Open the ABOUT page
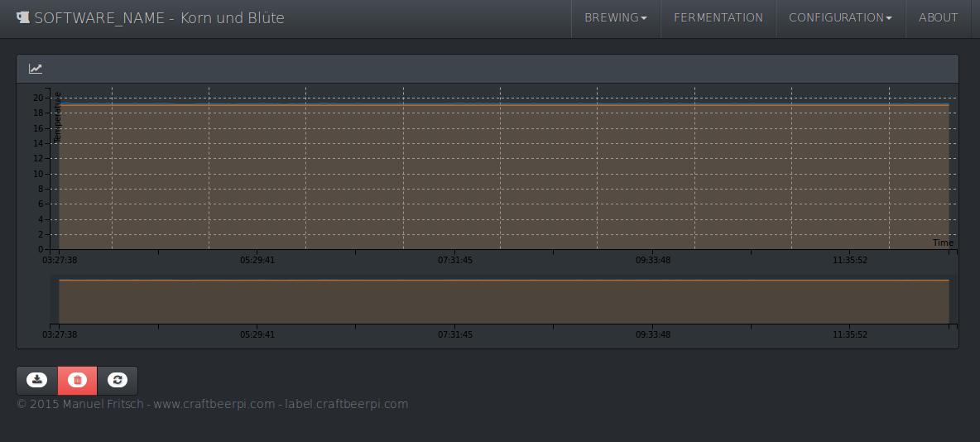980x442 pixels. (938, 17)
